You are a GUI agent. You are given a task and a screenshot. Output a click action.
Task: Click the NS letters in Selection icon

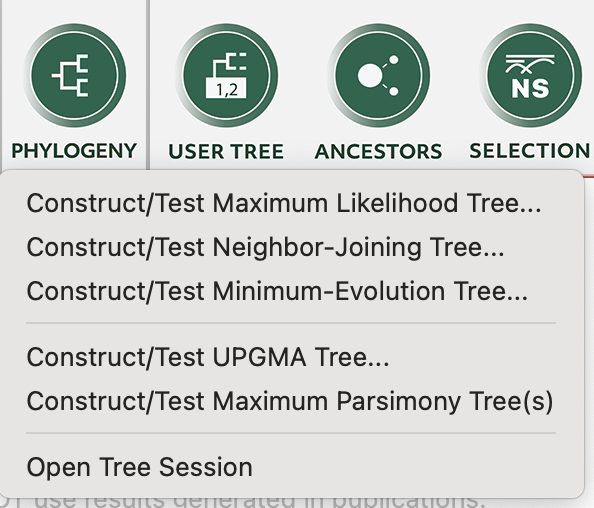[x=530, y=89]
